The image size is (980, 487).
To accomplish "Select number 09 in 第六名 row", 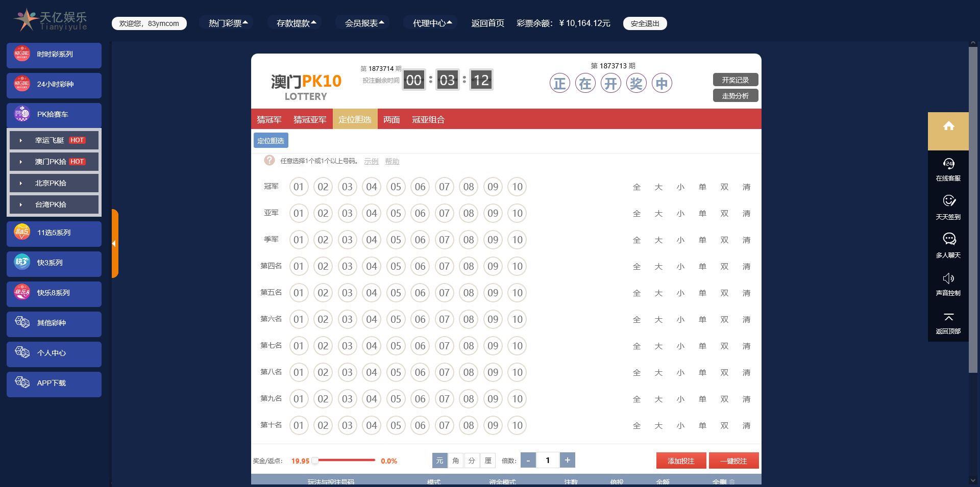I will click(493, 319).
